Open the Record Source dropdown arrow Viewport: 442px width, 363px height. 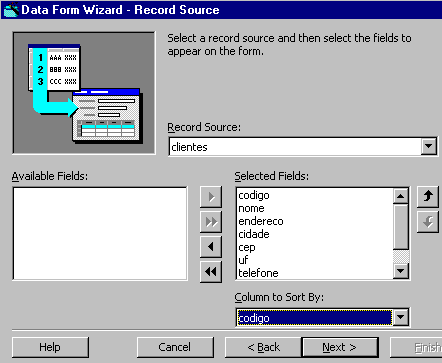coord(429,146)
